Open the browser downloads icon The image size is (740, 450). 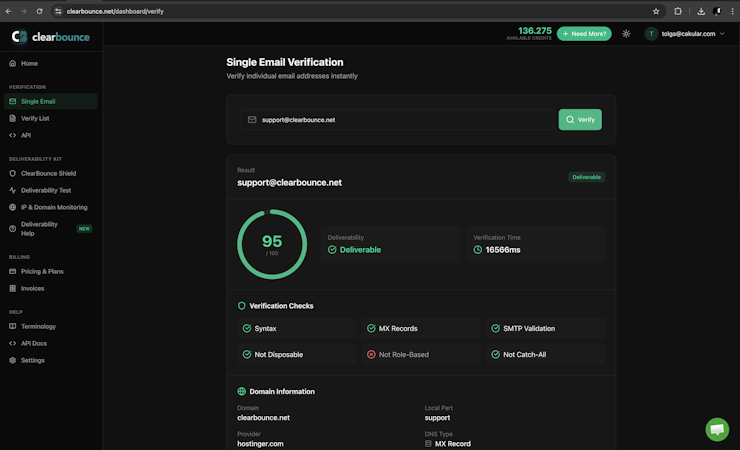click(701, 11)
